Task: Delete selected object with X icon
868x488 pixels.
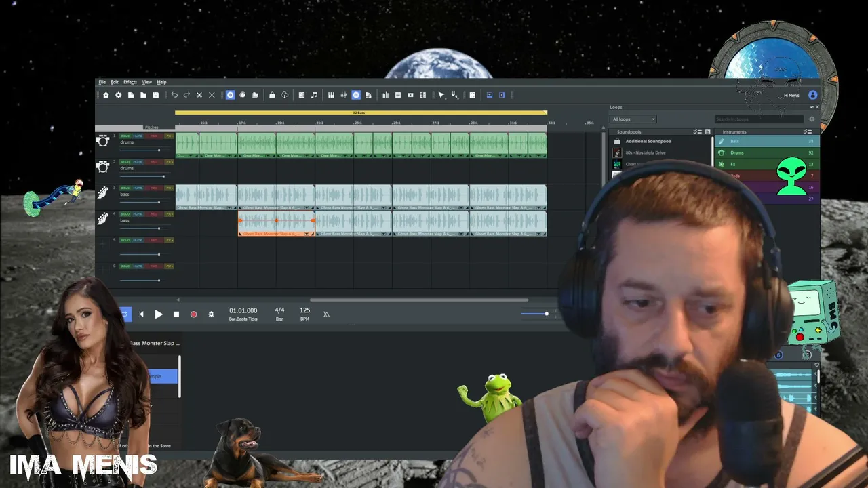Action: pos(212,95)
